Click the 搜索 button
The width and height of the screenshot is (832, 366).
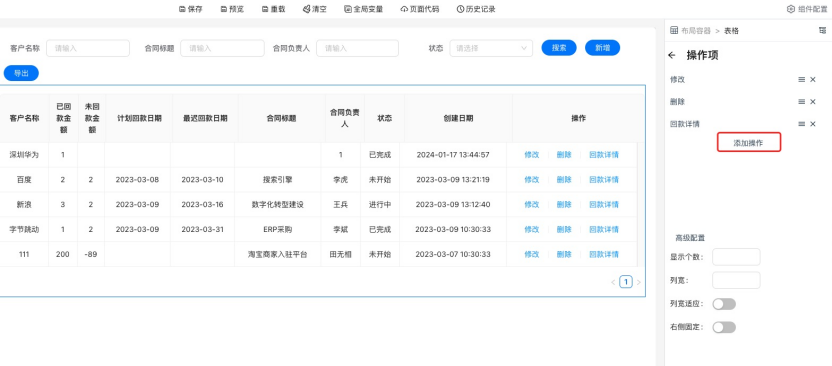[559, 48]
